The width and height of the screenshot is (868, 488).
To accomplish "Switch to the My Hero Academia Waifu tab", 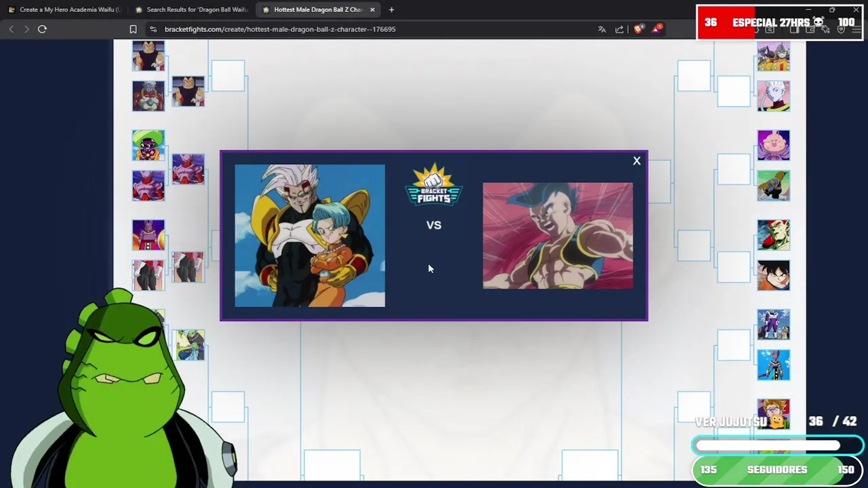I will coord(64,9).
